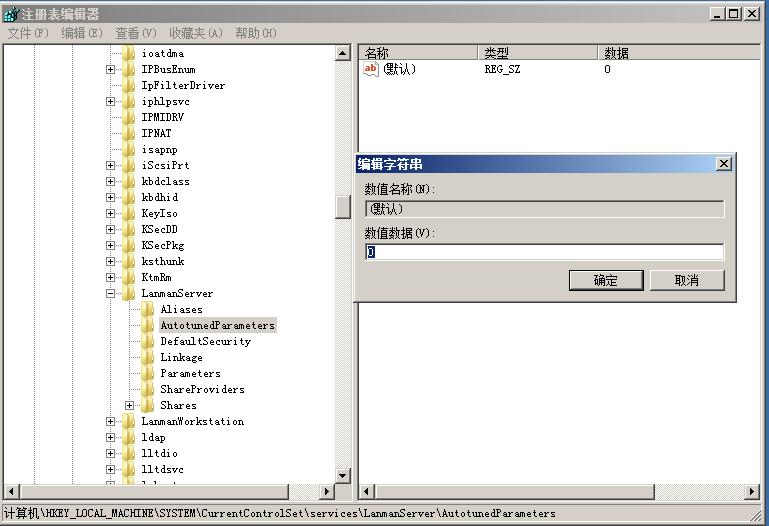769x526 pixels.
Task: Click the KSecPkg folder icon
Action: 128,245
